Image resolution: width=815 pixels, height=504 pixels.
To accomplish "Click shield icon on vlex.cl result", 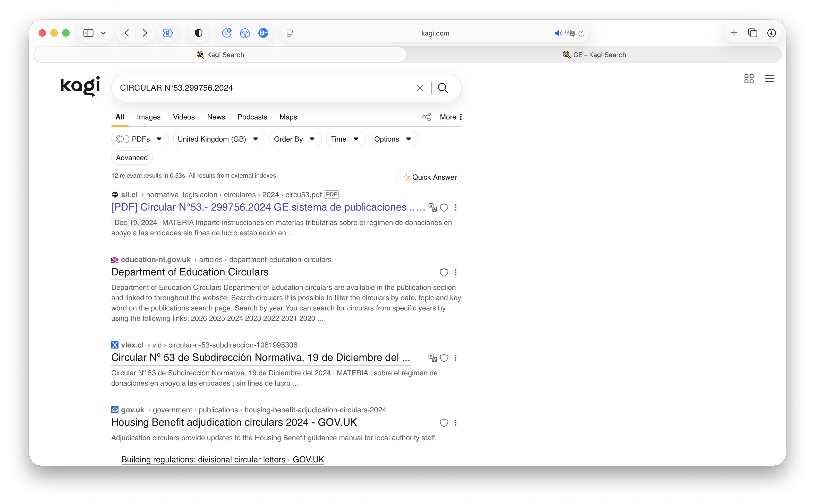I will (x=444, y=358).
